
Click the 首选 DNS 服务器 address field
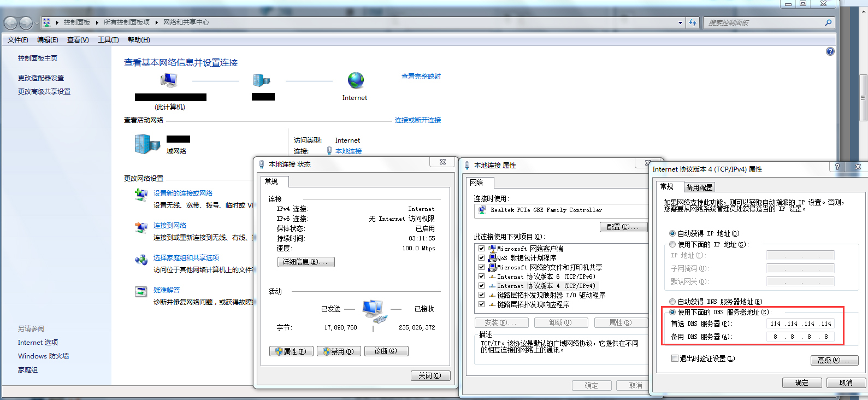[800, 323]
